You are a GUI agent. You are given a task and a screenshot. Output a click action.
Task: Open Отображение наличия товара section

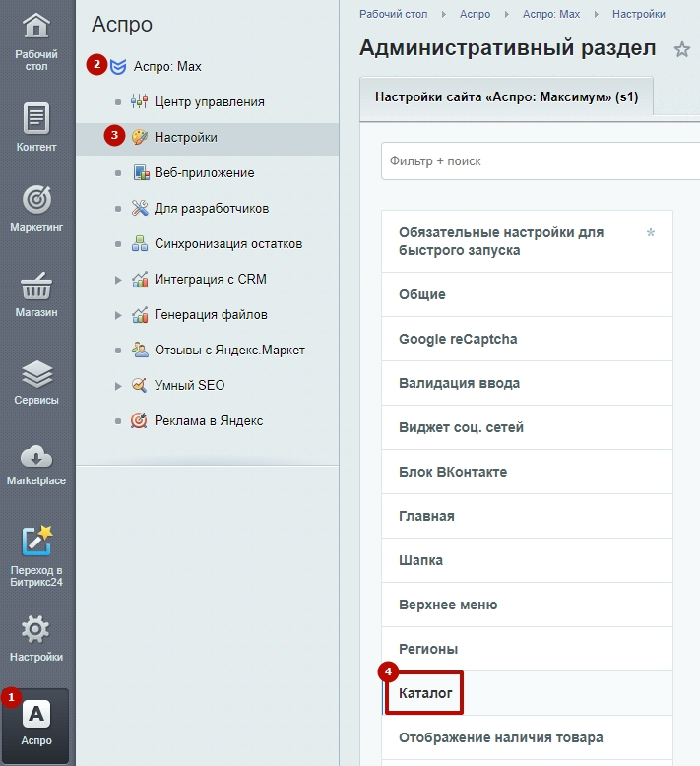[527, 737]
